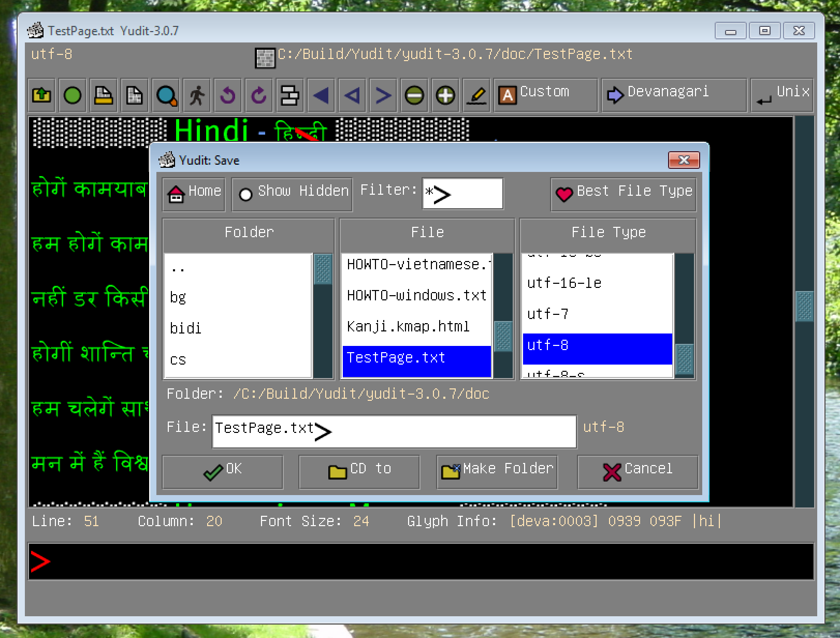The height and width of the screenshot is (638, 840).
Task: Click the File name input field
Action: pyautogui.click(x=394, y=431)
